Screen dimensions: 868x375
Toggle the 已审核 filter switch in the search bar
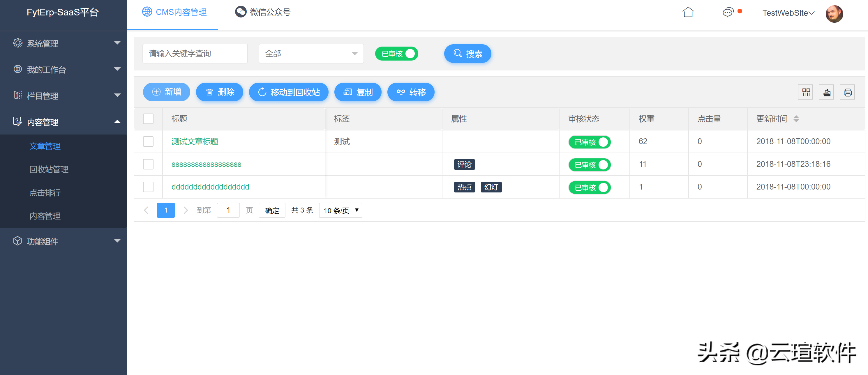coord(396,54)
